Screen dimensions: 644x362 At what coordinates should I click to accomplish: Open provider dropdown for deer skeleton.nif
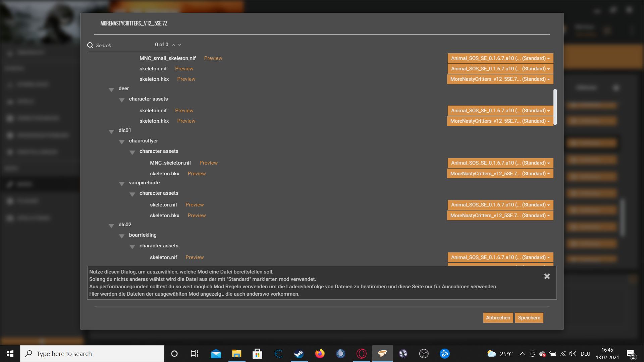(x=500, y=111)
